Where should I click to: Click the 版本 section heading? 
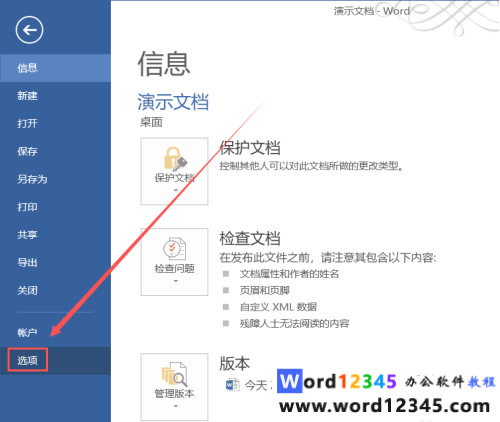[x=235, y=363]
